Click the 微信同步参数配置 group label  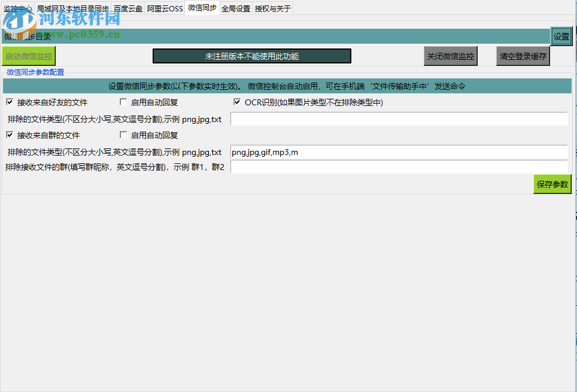35,72
